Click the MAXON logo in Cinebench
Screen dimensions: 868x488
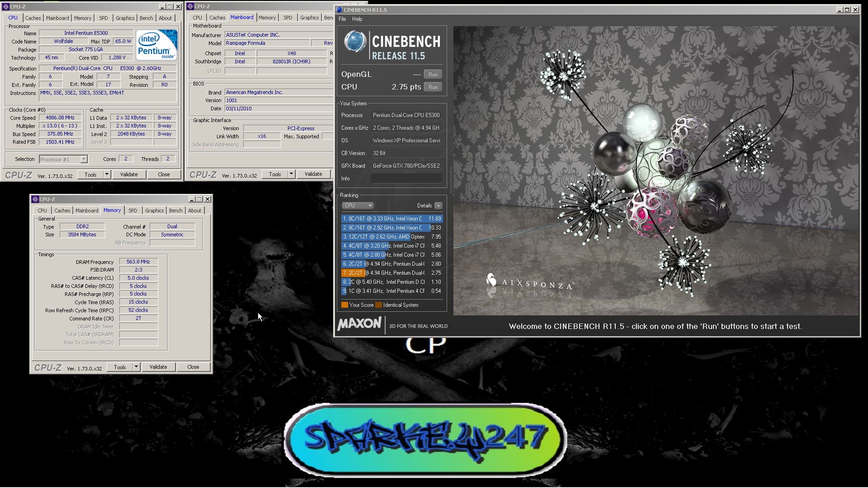point(359,324)
